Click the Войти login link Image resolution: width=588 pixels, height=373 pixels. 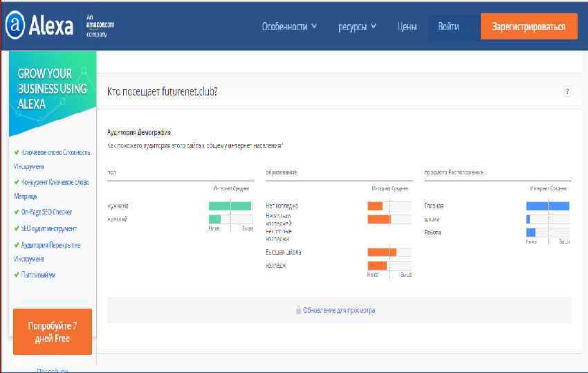[x=448, y=26]
